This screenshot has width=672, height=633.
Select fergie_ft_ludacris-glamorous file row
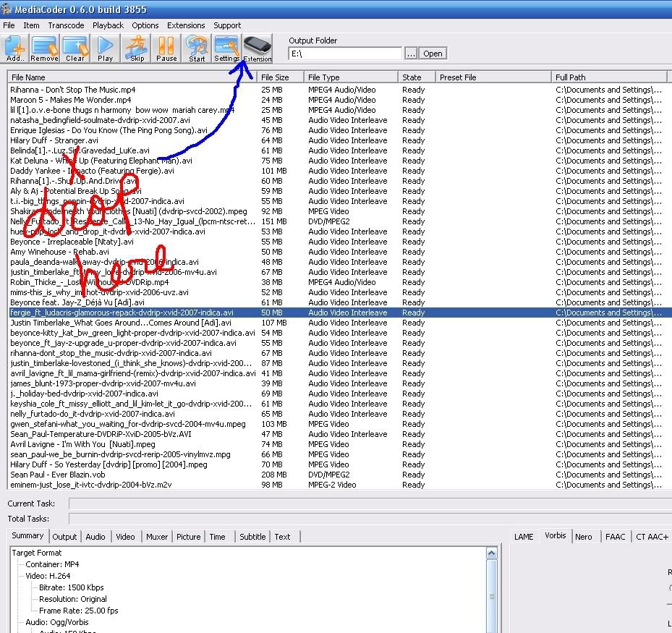336,313
